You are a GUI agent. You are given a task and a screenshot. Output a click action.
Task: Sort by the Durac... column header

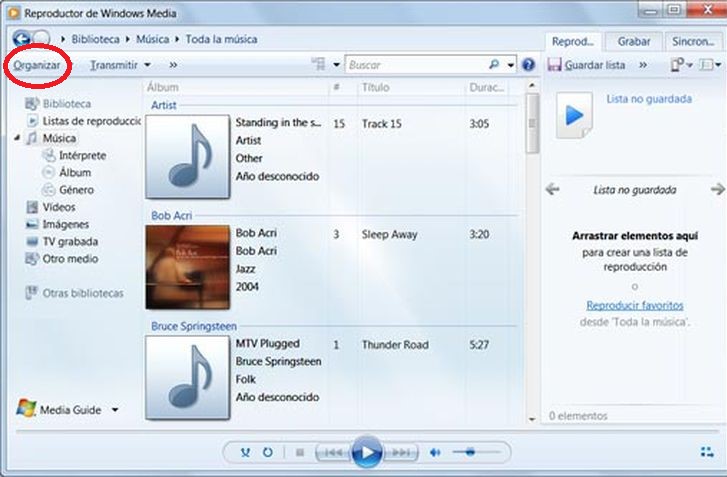486,87
